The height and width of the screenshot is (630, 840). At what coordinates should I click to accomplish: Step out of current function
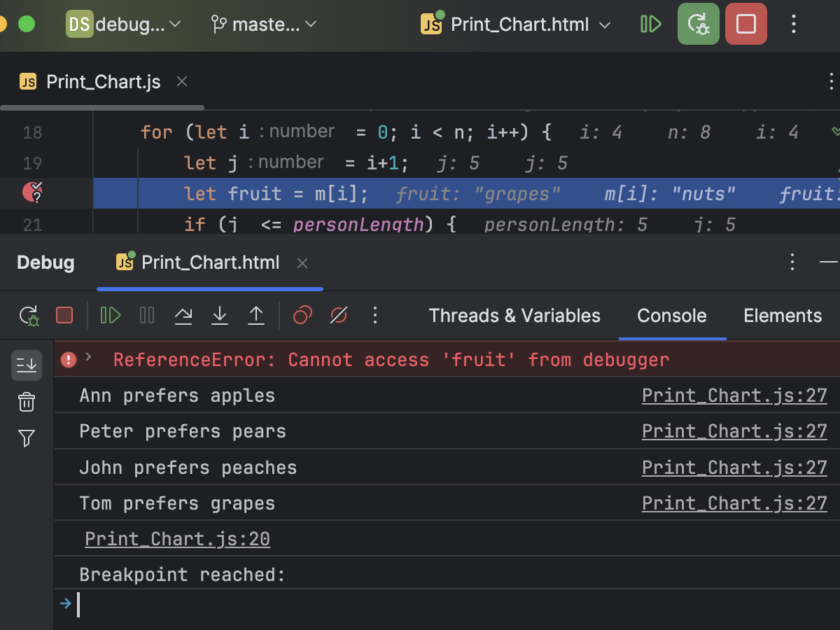256,315
